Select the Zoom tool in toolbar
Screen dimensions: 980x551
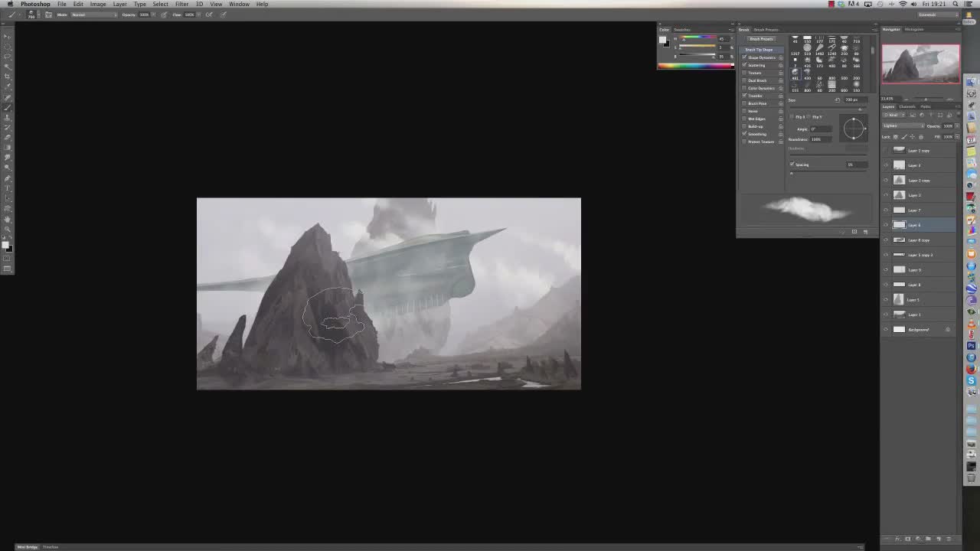coord(8,229)
